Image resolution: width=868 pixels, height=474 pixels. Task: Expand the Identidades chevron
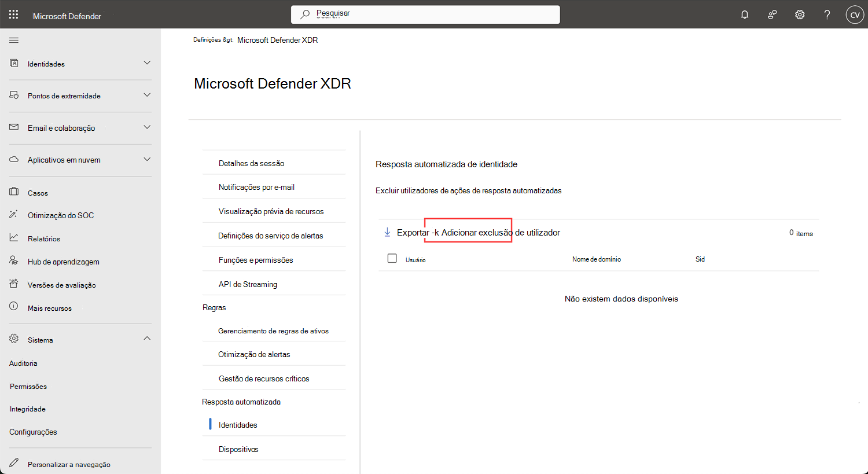tap(147, 63)
